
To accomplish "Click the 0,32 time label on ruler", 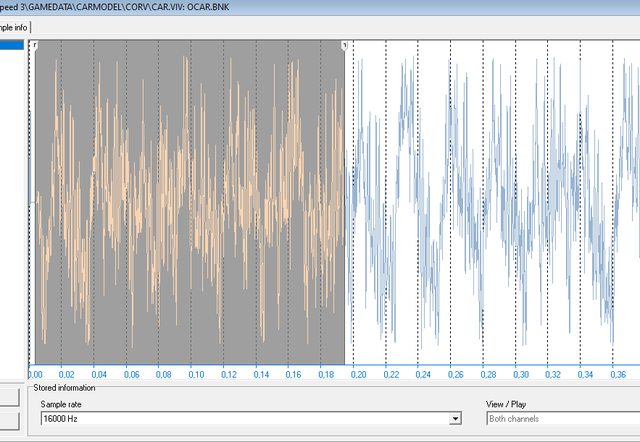I will pyautogui.click(x=553, y=374).
